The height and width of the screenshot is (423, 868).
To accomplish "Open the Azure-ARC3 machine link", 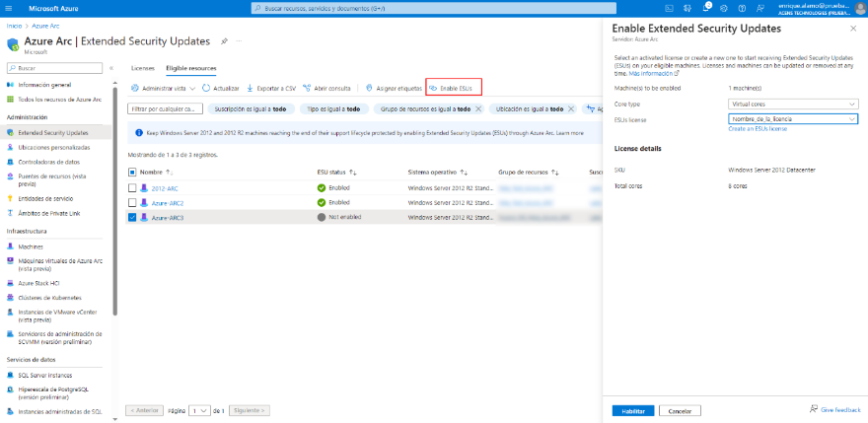I will pyautogui.click(x=168, y=218).
